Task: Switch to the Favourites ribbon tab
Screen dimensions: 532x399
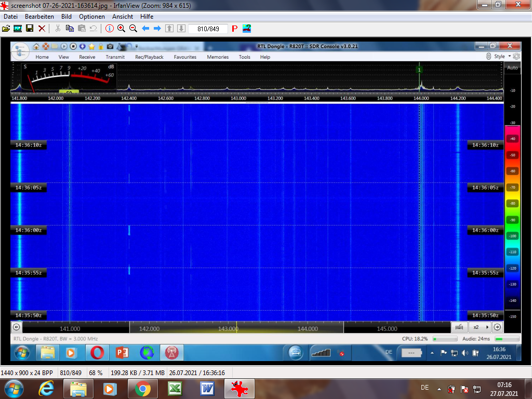Action: pos(185,57)
